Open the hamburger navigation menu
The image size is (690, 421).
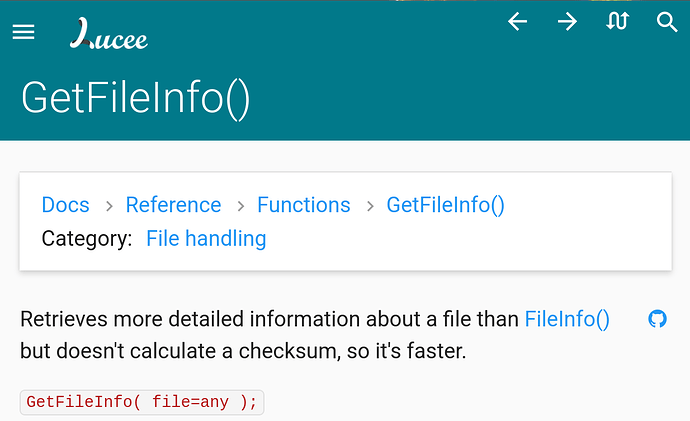click(x=23, y=32)
